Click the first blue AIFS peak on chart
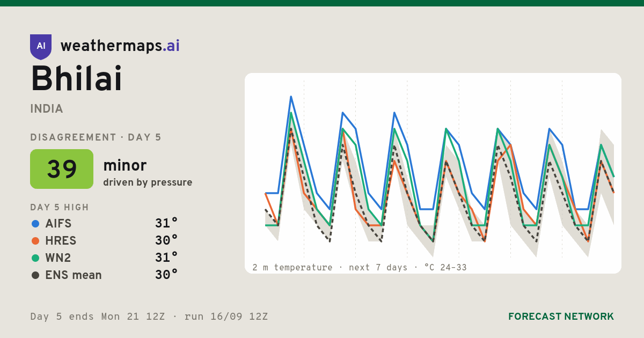Screen dimensions: 644x338 [x=291, y=97]
